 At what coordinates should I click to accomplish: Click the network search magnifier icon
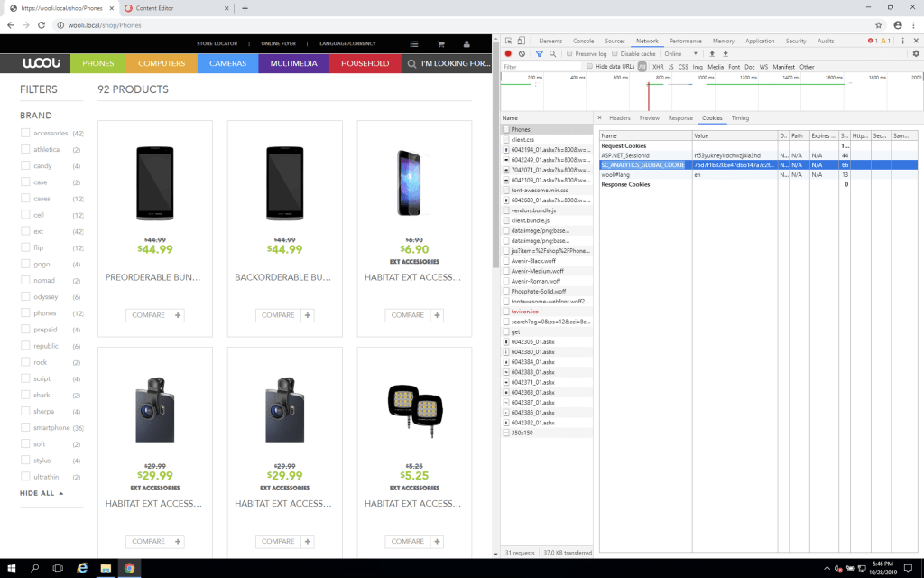click(553, 53)
